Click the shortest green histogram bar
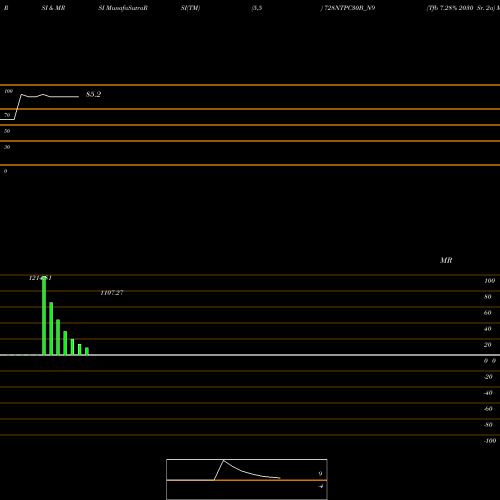The image size is (500, 500). tap(87, 351)
